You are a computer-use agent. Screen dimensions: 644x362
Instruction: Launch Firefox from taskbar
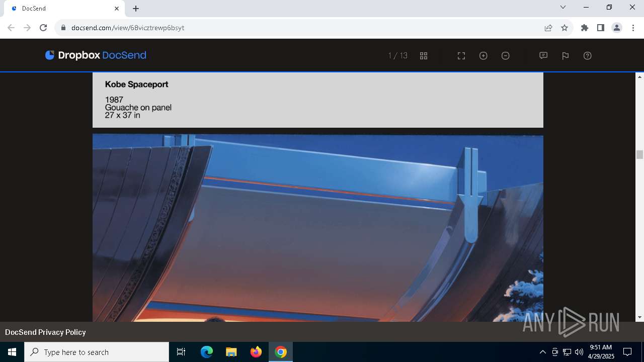[256, 352]
